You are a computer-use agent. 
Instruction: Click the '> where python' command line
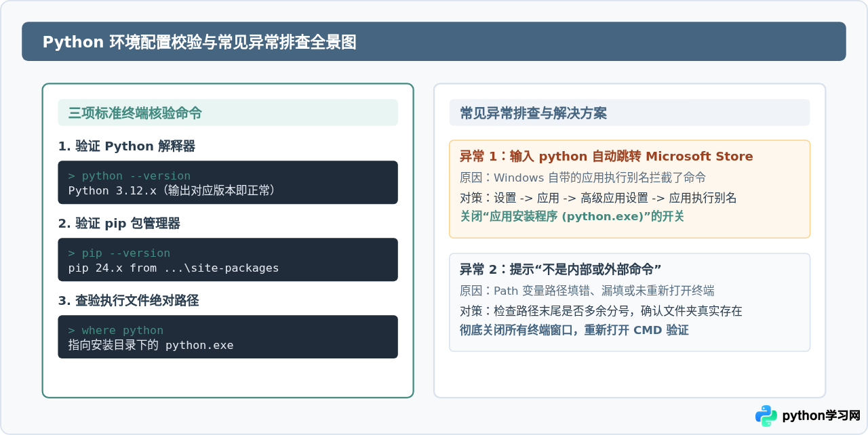pyautogui.click(x=116, y=330)
